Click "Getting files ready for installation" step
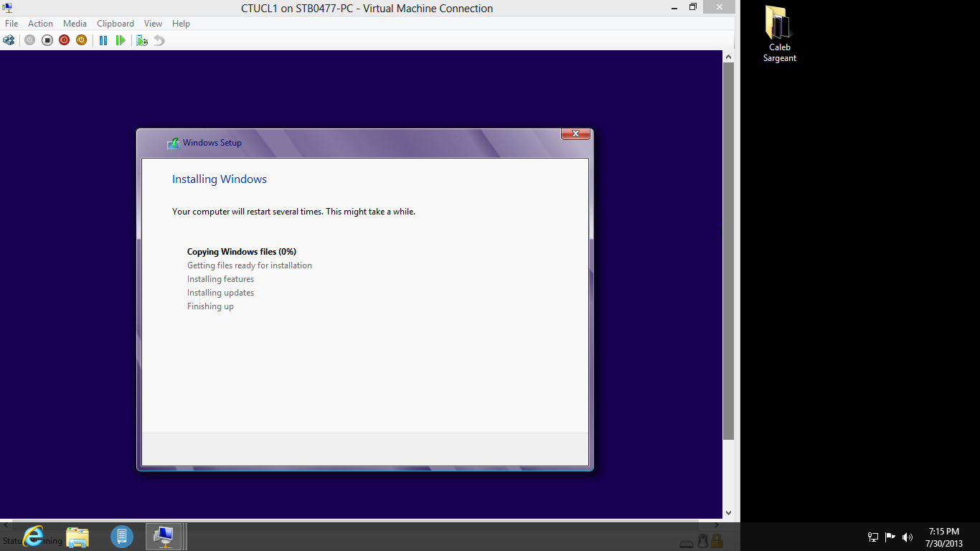This screenshot has height=551, width=980. [x=250, y=265]
